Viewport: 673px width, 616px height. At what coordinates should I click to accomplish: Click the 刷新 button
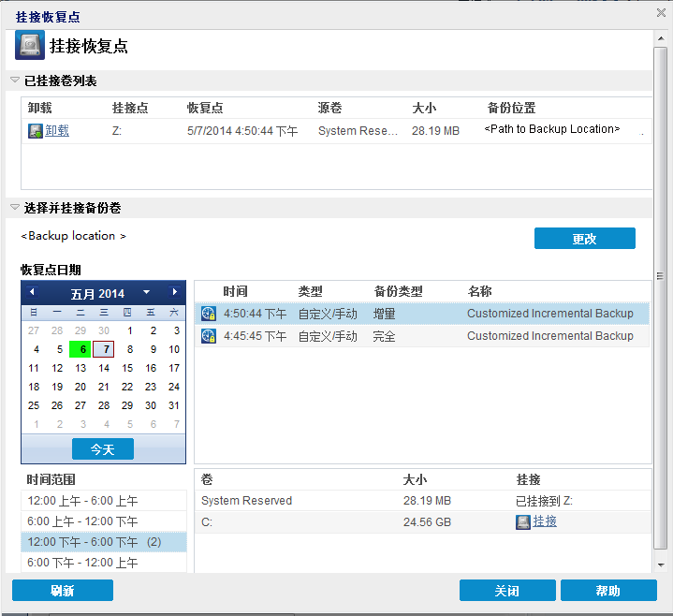(63, 590)
